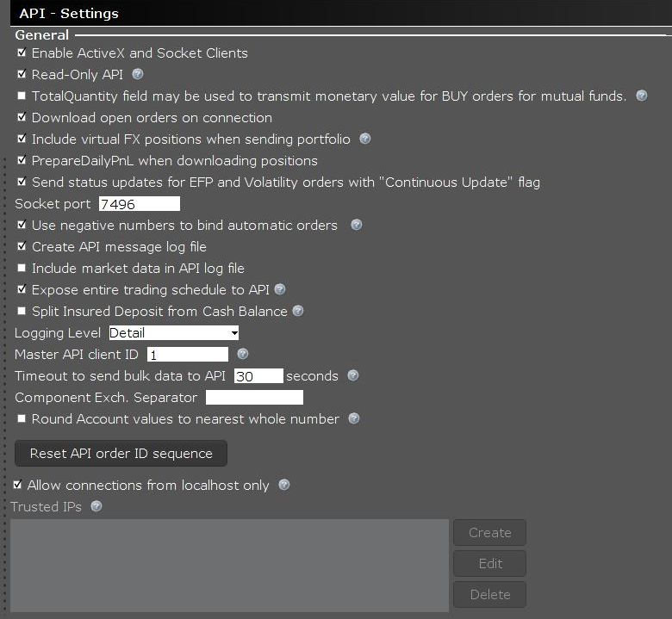Enable TotalQuantity monetary value checkbox
672x619 pixels.
22,96
